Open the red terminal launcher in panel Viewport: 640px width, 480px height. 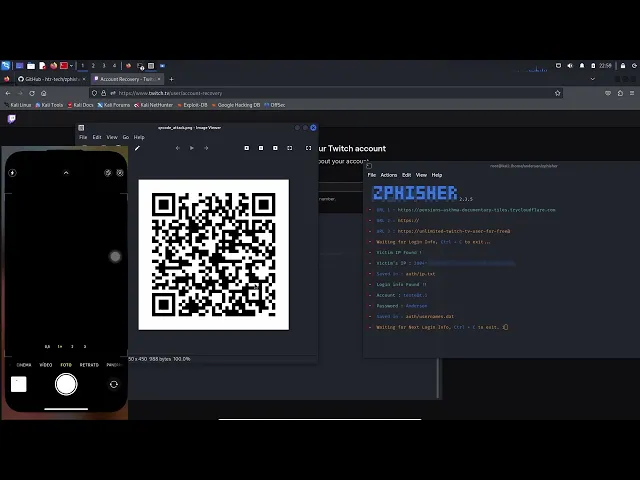coord(64,66)
